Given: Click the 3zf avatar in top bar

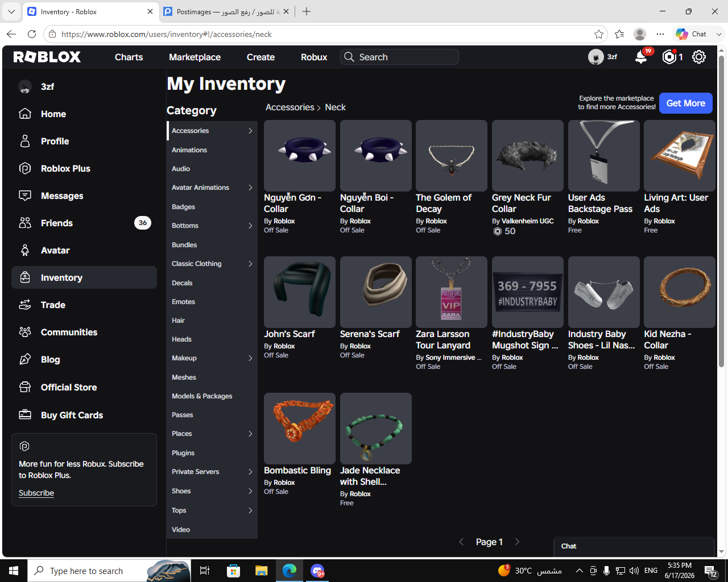Looking at the screenshot, I should (x=595, y=57).
